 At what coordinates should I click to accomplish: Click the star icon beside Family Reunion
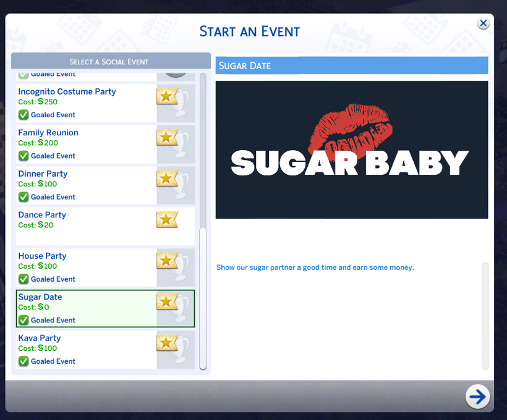tap(167, 137)
